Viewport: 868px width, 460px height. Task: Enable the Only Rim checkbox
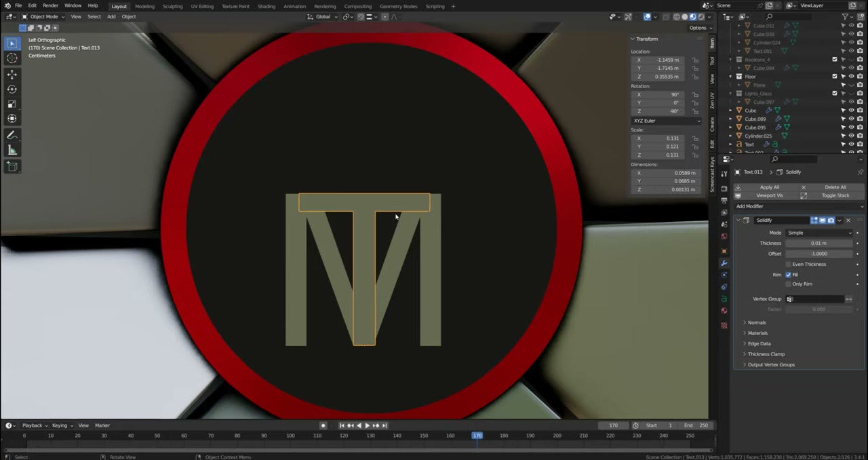point(788,284)
